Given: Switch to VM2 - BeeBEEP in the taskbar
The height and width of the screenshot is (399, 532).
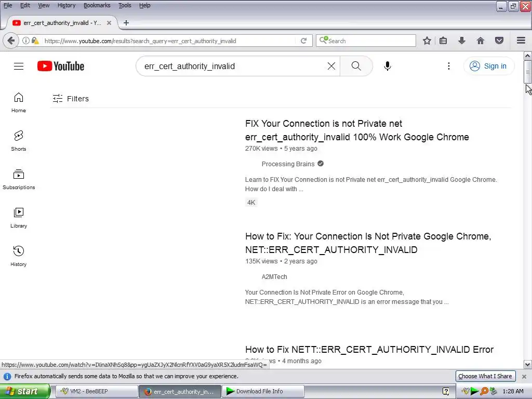Looking at the screenshot, I should pos(96,392).
